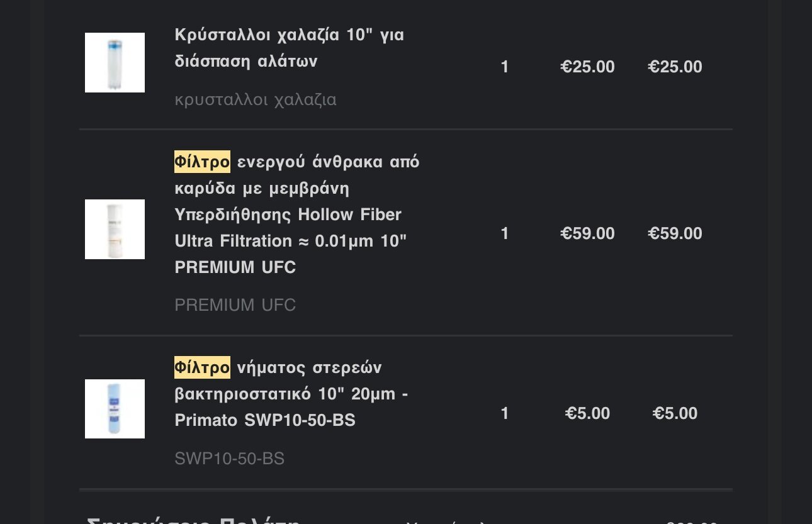Click the €59.00 unit price of PREMIUM UFC

587,234
